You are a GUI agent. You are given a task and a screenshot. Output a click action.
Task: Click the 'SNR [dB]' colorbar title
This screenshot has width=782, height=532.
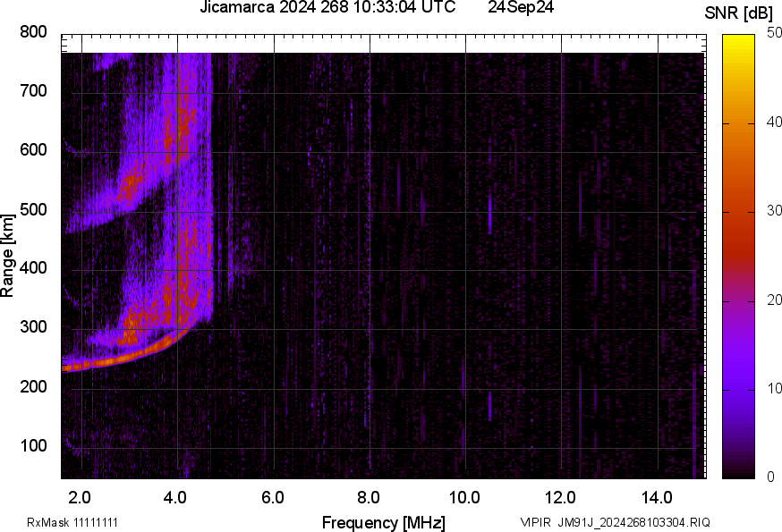pos(739,13)
